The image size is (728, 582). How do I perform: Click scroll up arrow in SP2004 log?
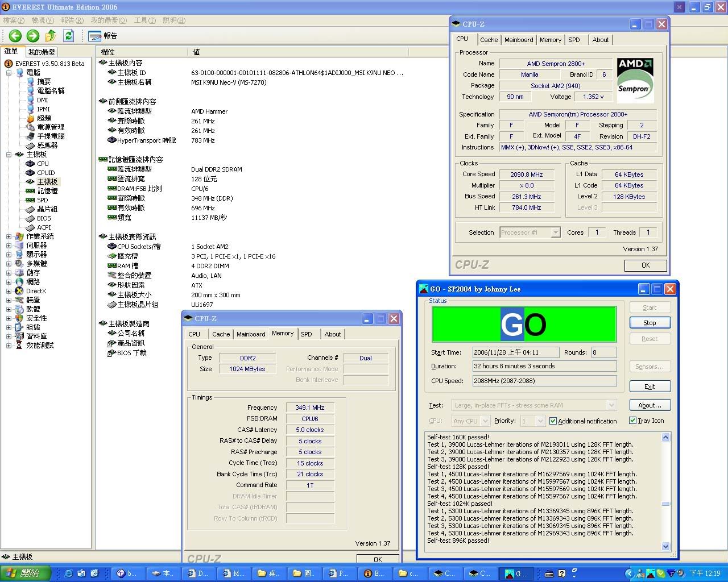click(665, 438)
